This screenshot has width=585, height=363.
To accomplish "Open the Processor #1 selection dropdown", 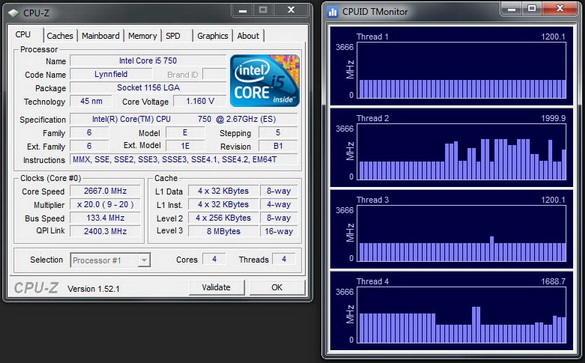I will 110,260.
